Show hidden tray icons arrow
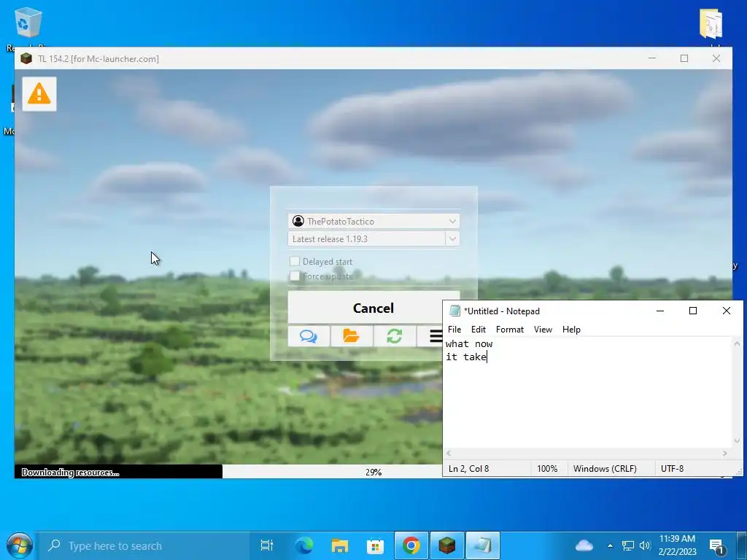747x560 pixels. click(610, 545)
